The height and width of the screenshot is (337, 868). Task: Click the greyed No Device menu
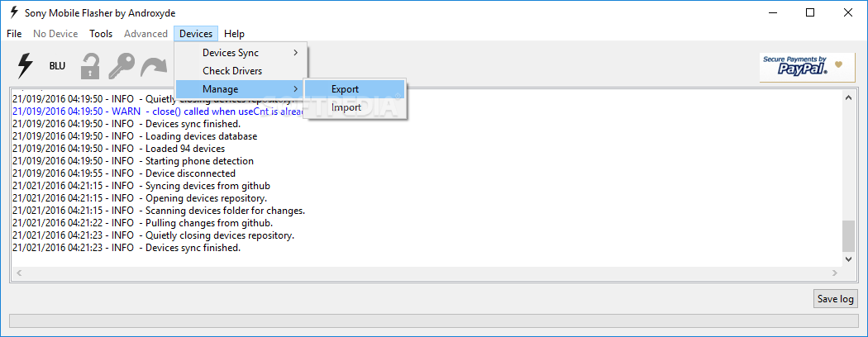click(x=55, y=34)
